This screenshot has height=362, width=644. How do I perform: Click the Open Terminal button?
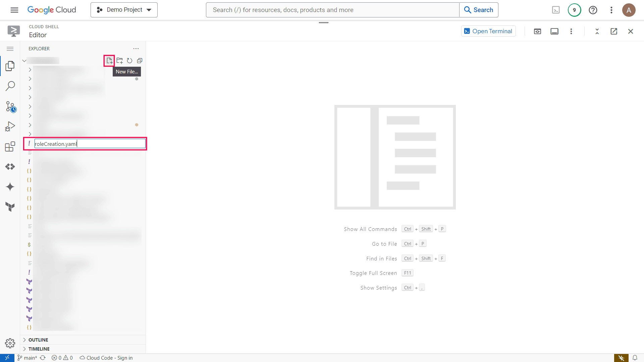click(488, 31)
